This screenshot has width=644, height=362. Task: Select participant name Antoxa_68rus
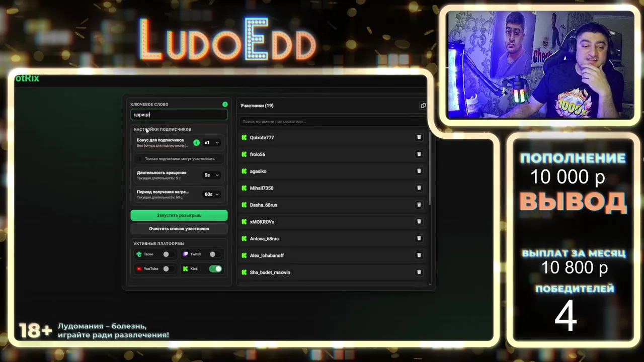[264, 239]
